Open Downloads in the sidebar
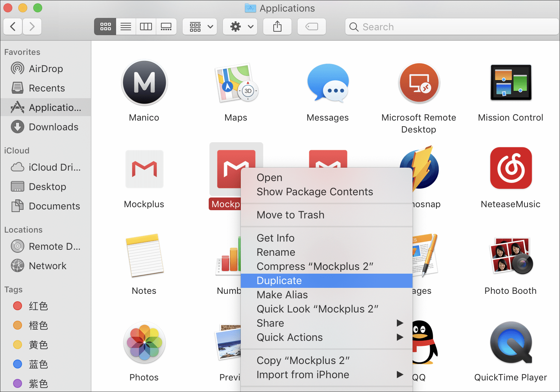Viewport: 560px width, 392px height. click(46, 127)
